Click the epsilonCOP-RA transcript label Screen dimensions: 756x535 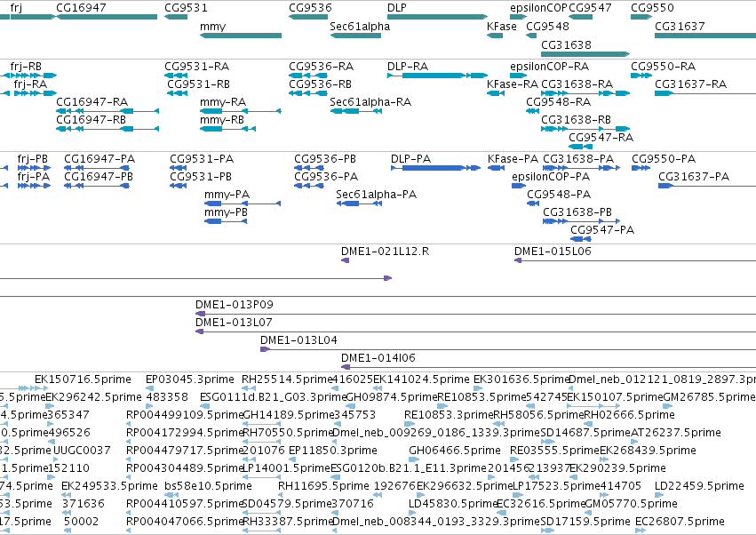(x=549, y=66)
